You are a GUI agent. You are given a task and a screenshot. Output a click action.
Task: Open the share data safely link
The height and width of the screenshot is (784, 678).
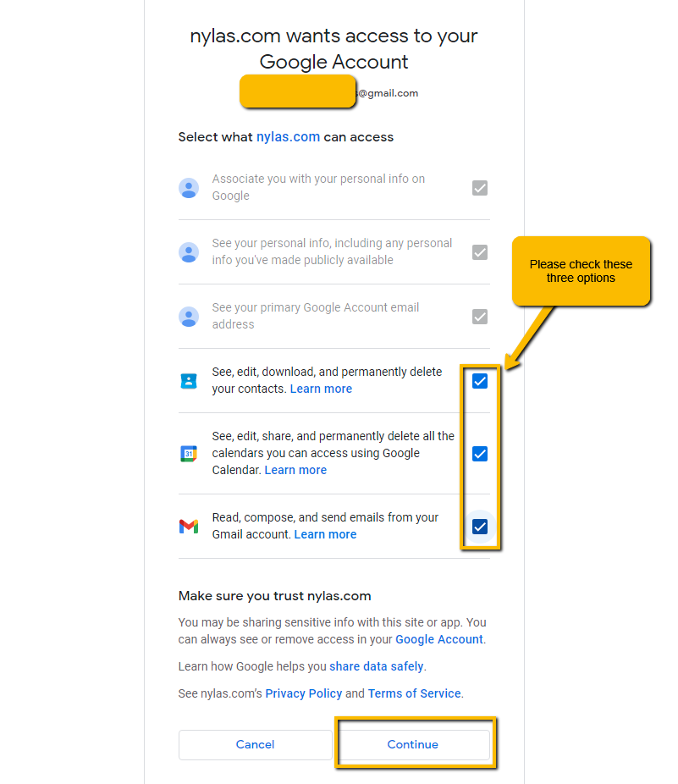(x=376, y=666)
